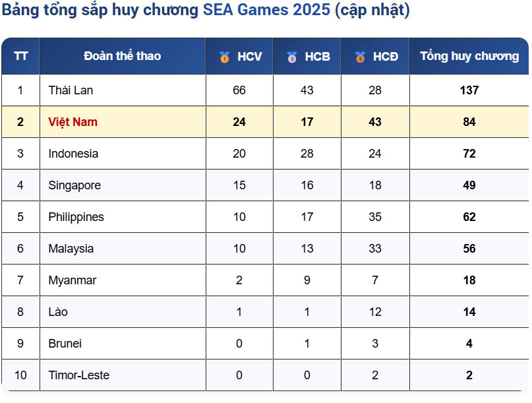The width and height of the screenshot is (532, 403).
Task: Click Thái Lan's total of 137 medals
Action: pyautogui.click(x=469, y=90)
